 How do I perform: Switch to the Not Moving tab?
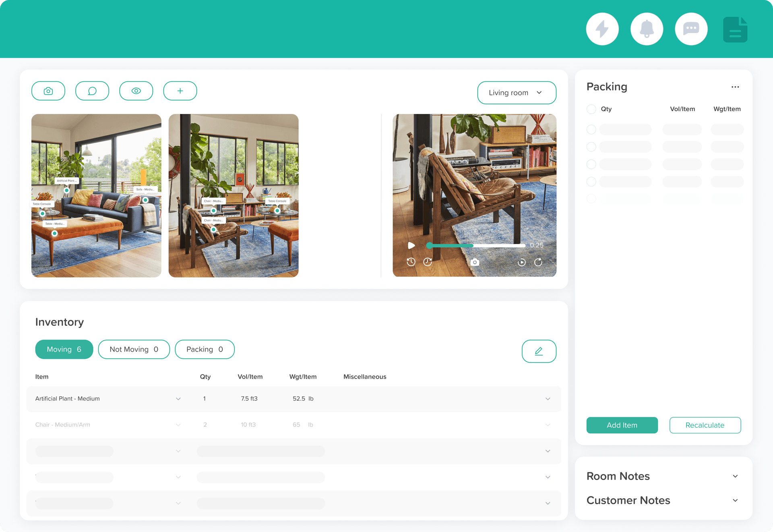tap(134, 349)
